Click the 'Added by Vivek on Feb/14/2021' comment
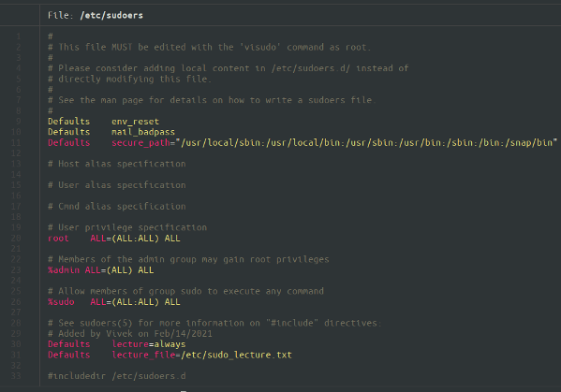 [130, 334]
